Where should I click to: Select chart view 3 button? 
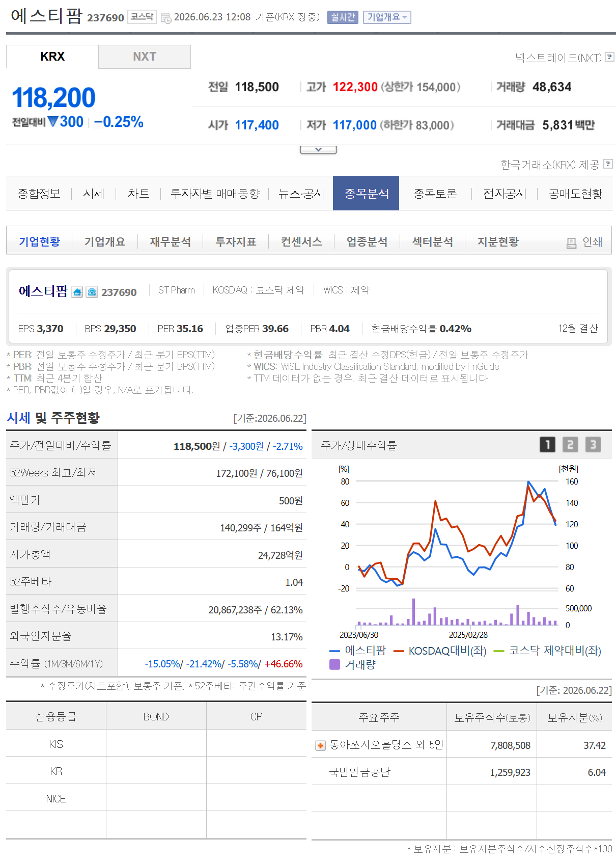click(593, 445)
